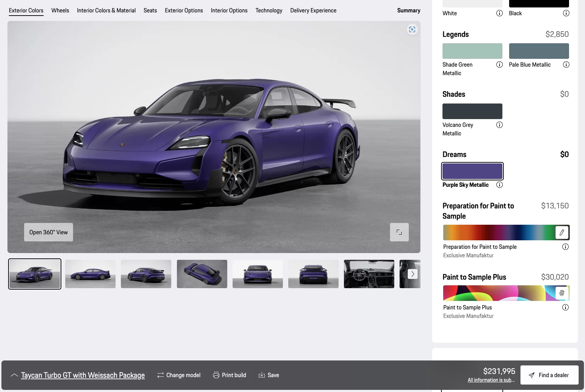This screenshot has width=585, height=392.
Task: Click the main purple Taycan image
Action: [214, 137]
